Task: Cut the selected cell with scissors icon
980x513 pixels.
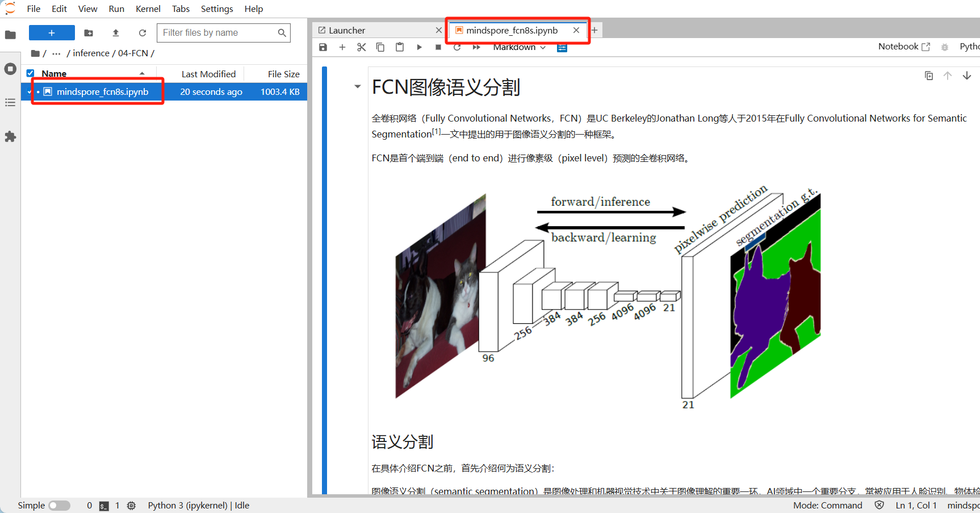Action: pyautogui.click(x=361, y=47)
